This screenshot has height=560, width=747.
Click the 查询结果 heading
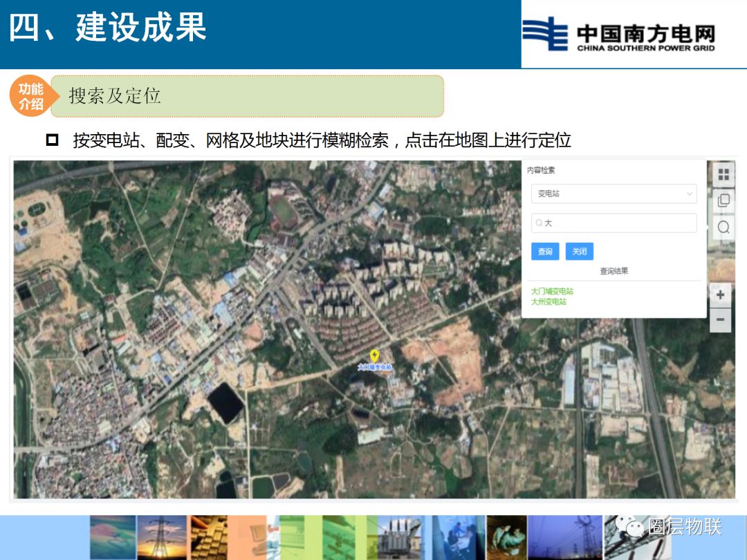(x=614, y=271)
